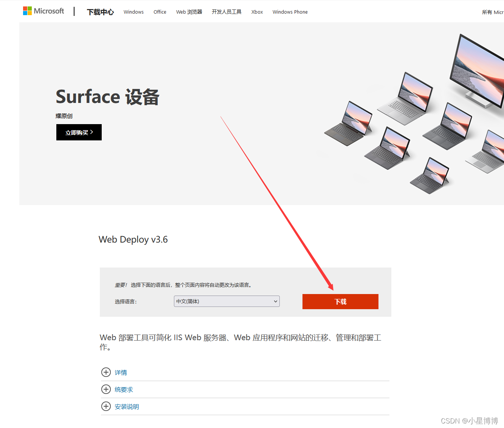Image resolution: width=504 pixels, height=428 pixels.
Task: Open the Xbox menu item
Action: [257, 12]
